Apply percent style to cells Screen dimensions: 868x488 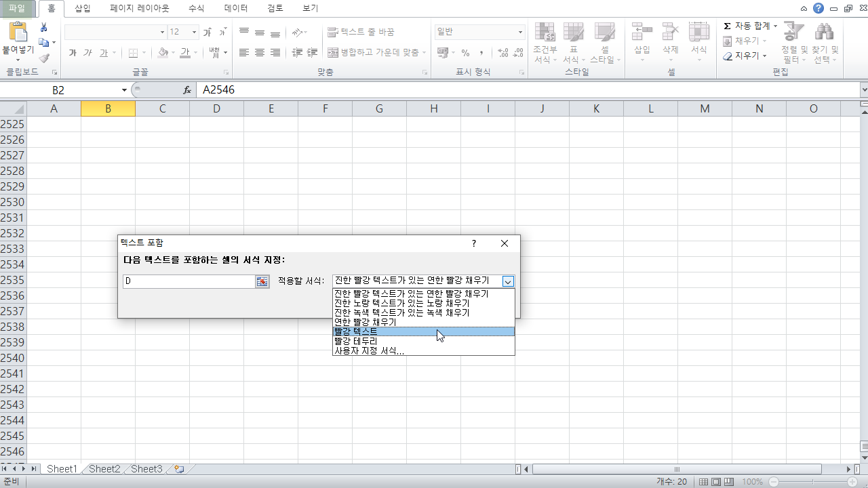pos(465,53)
